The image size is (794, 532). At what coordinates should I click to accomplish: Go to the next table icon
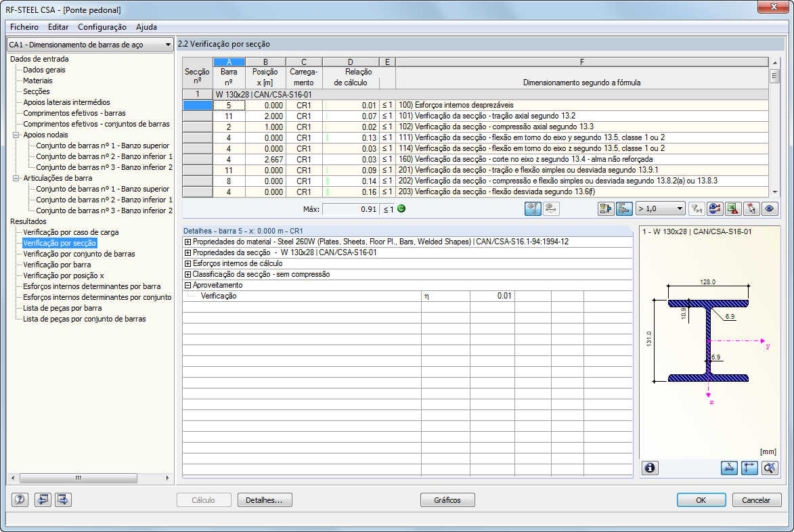tap(64, 500)
